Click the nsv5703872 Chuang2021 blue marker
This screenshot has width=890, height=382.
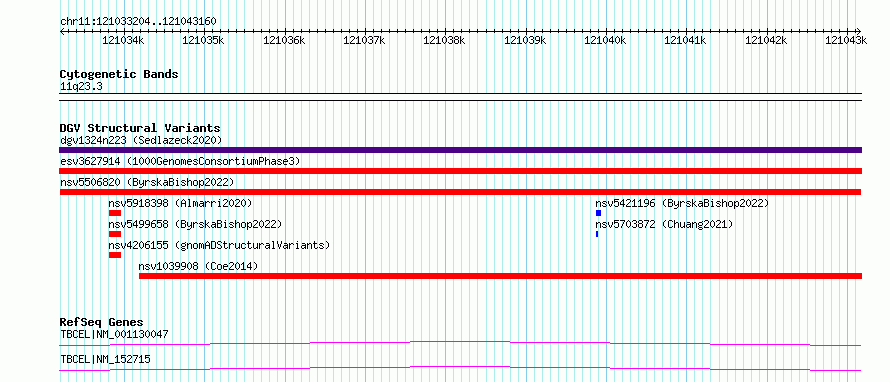597,234
